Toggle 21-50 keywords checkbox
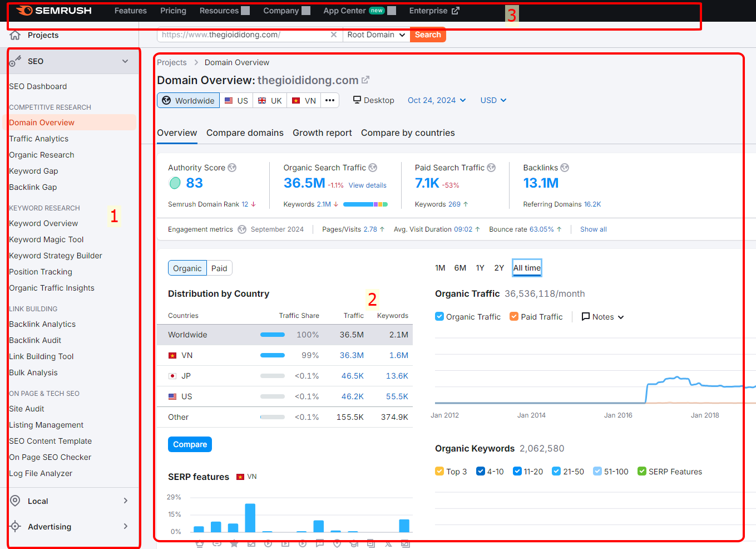The height and width of the screenshot is (549, 756). pyautogui.click(x=556, y=471)
